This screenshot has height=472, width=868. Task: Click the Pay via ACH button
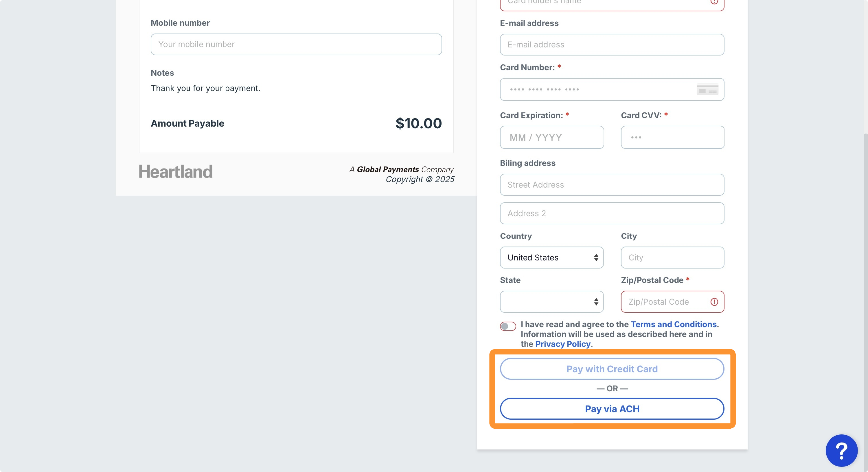612,409
